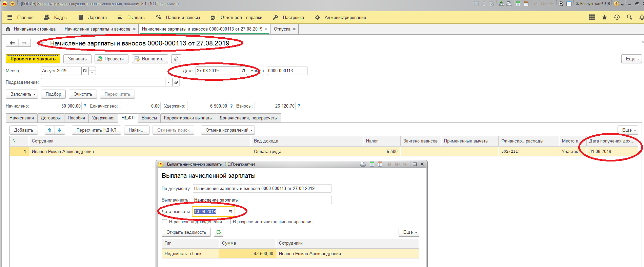Open the functions grid menu icon
644x267 pixels.
point(592,17)
